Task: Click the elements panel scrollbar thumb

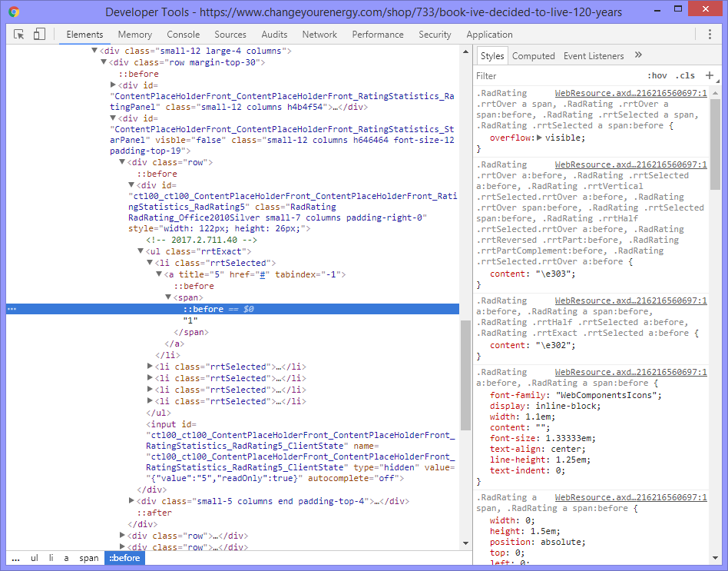Action: click(x=465, y=375)
